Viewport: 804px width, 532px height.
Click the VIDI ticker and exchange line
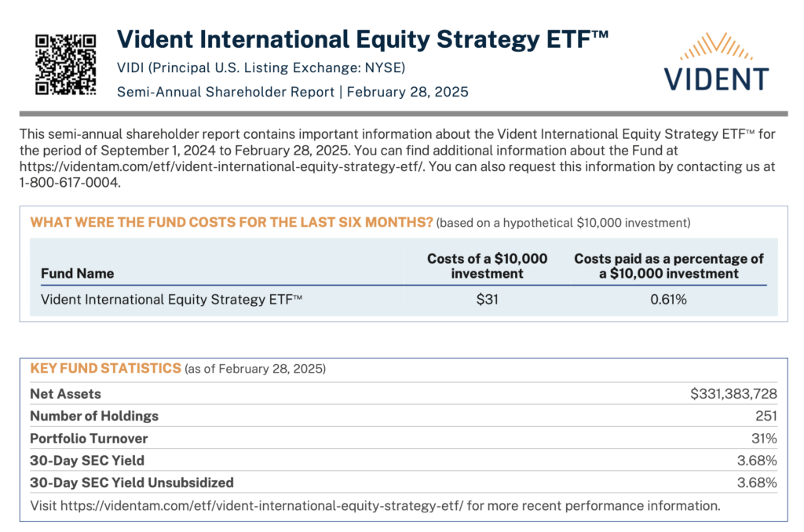(x=261, y=67)
